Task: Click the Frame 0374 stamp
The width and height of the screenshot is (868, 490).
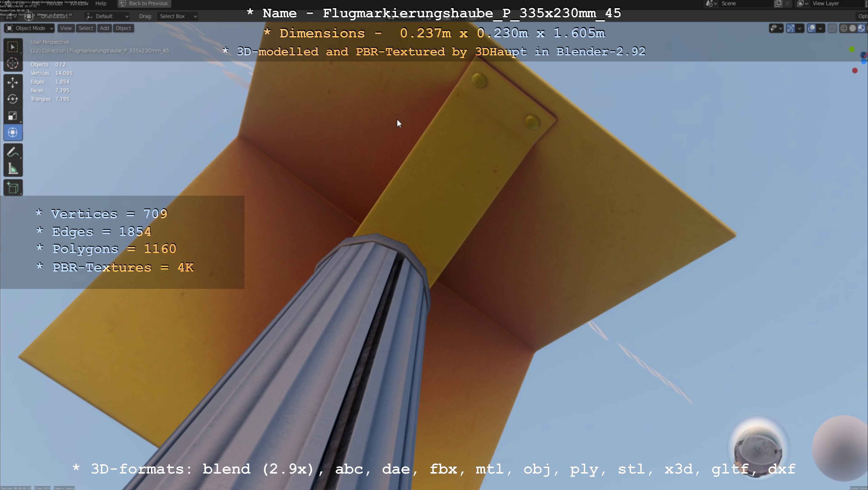Action: tap(42, 488)
